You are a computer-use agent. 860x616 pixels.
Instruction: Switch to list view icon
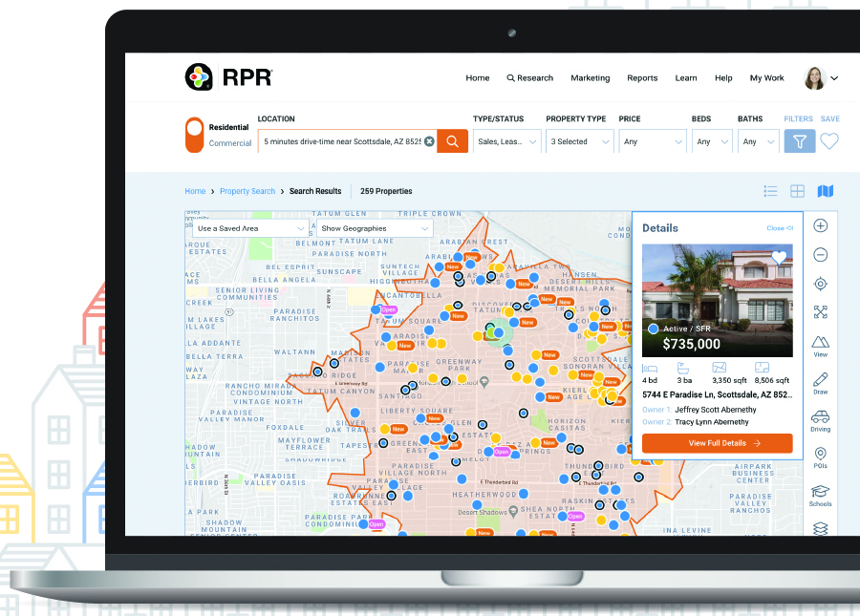pos(770,191)
